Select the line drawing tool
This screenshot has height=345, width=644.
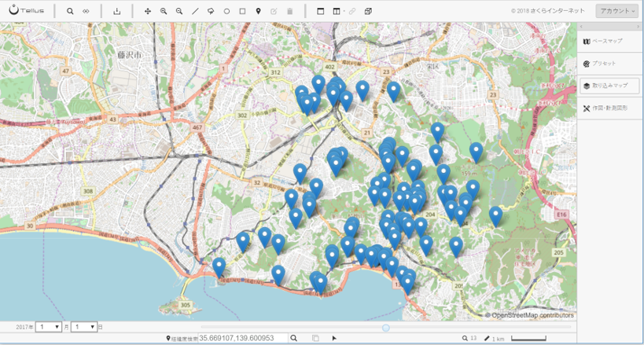(195, 11)
